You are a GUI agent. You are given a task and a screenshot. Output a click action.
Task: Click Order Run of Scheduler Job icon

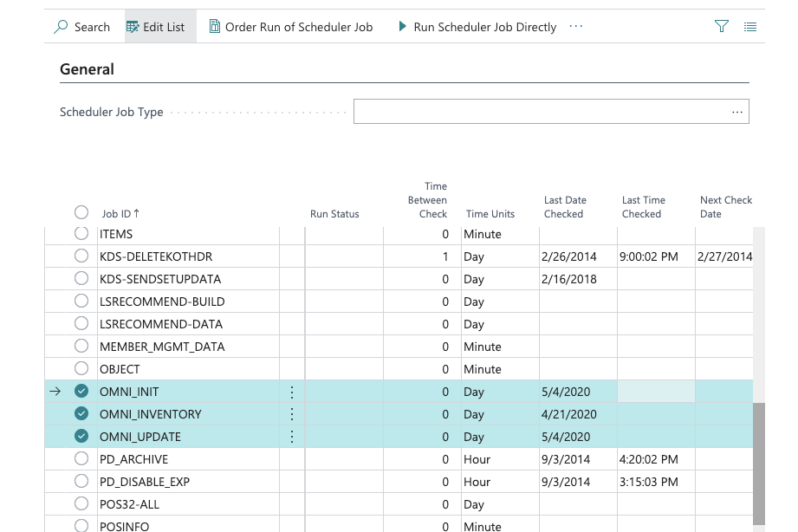coord(215,27)
